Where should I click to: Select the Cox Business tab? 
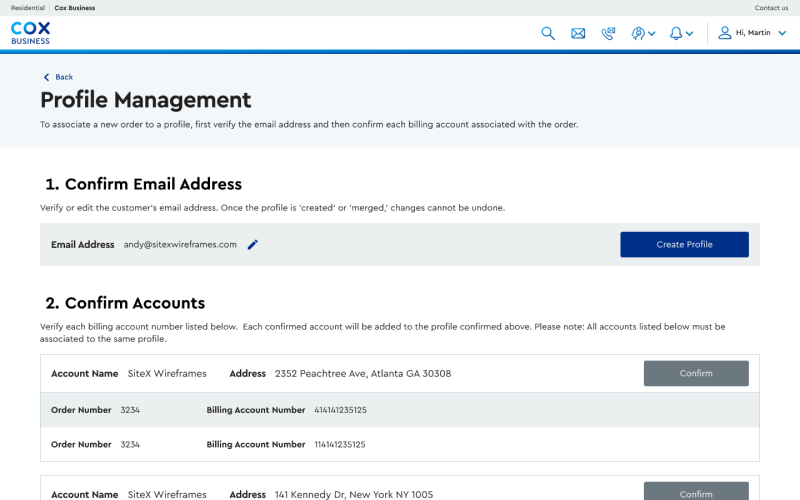[75, 8]
